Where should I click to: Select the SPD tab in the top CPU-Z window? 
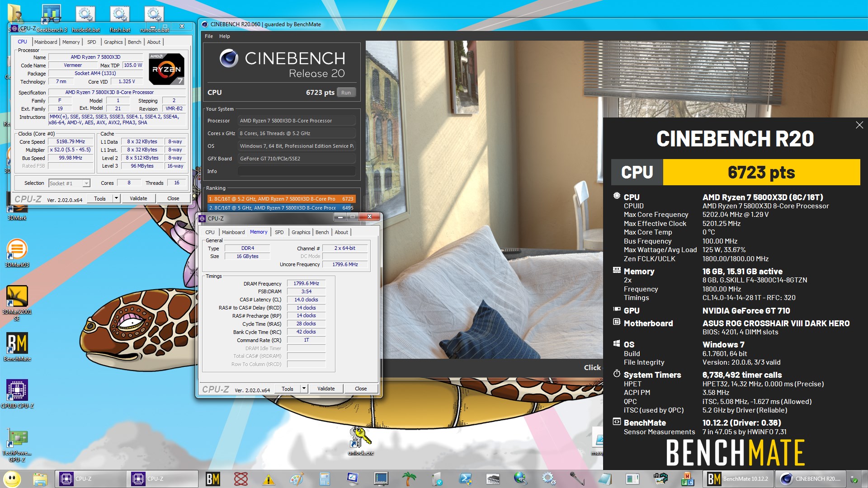(x=91, y=42)
